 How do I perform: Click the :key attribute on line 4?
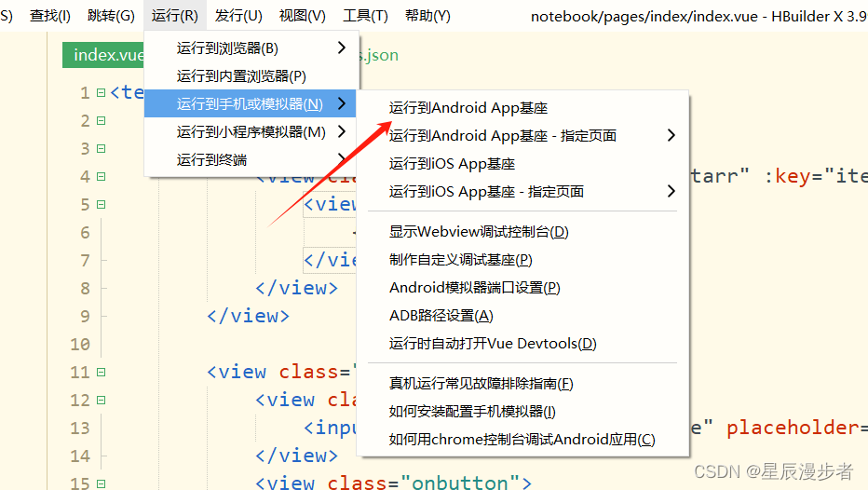coord(787,177)
